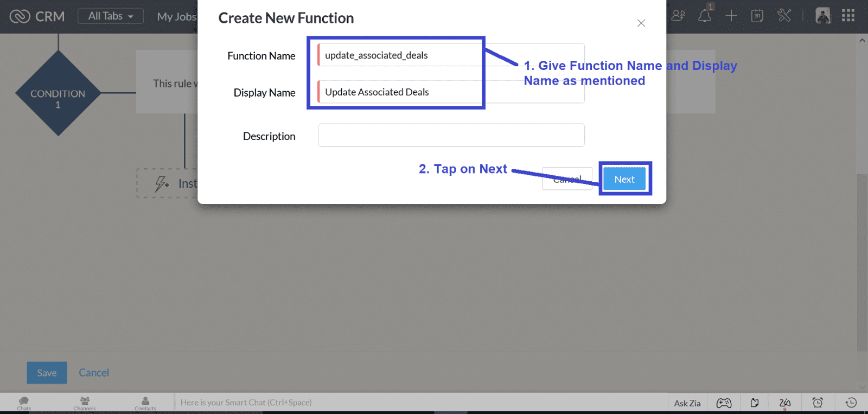The height and width of the screenshot is (414, 868).
Task: Click the Zia notifications icon
Action: point(785,403)
